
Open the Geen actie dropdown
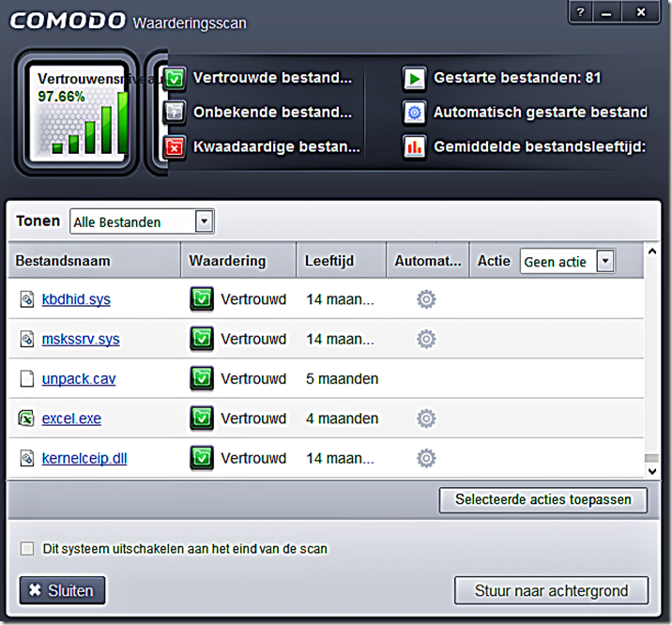click(568, 261)
